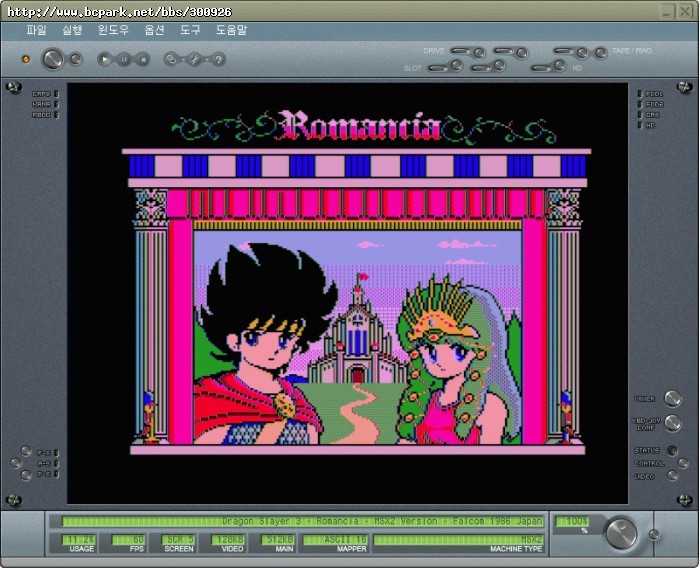Image resolution: width=700 pixels, height=568 pixels.
Task: Click the first round TAPE button
Action: (582, 53)
